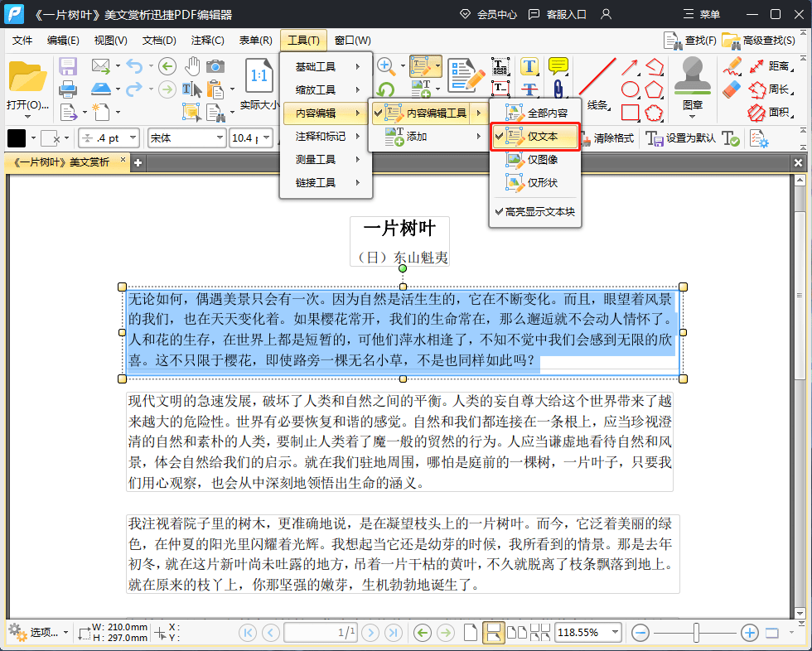Select Two Pages facing layout icon

click(517, 633)
